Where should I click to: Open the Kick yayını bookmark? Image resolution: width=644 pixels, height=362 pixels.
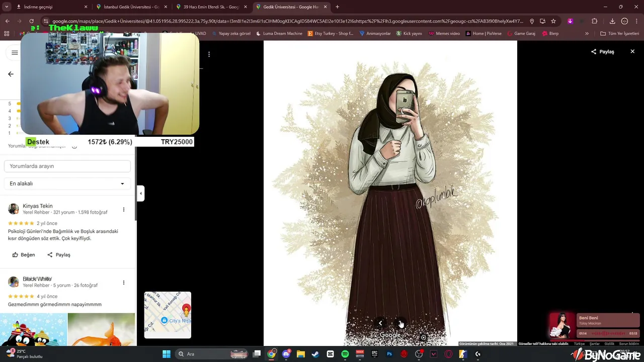tap(409, 33)
